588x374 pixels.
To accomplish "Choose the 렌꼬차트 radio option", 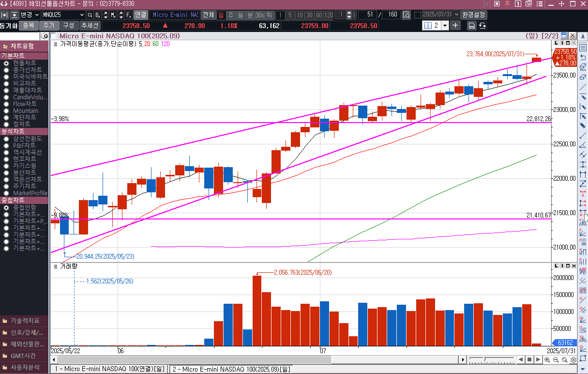I will (6, 159).
